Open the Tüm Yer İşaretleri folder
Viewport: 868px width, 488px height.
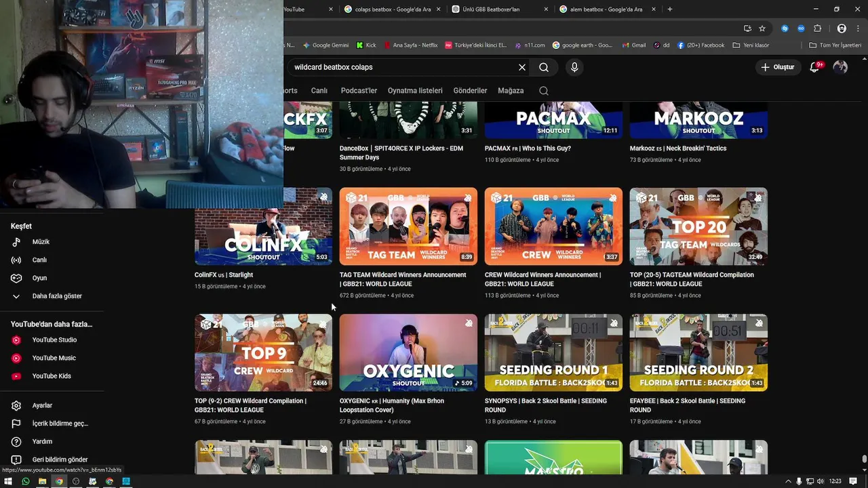tap(836, 45)
